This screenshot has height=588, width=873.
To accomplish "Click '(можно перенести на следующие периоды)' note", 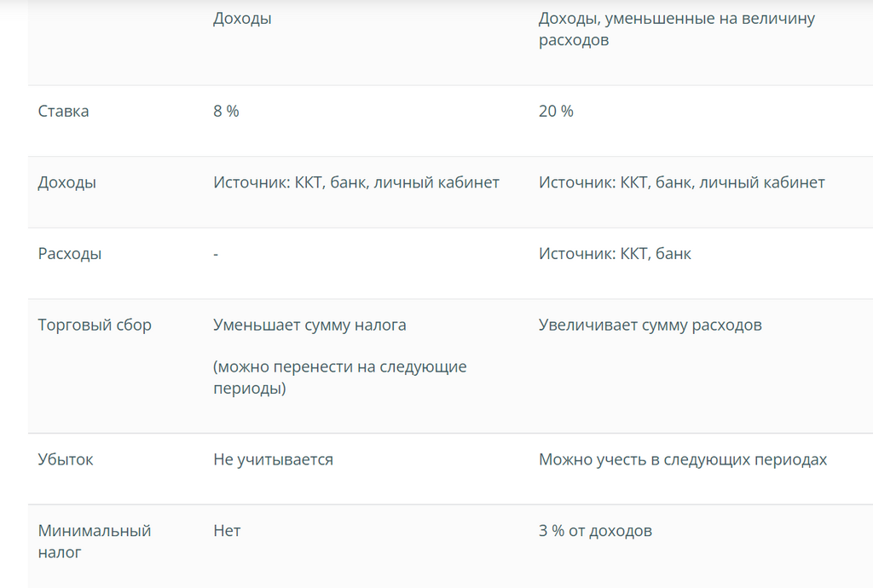I will pyautogui.click(x=339, y=378).
